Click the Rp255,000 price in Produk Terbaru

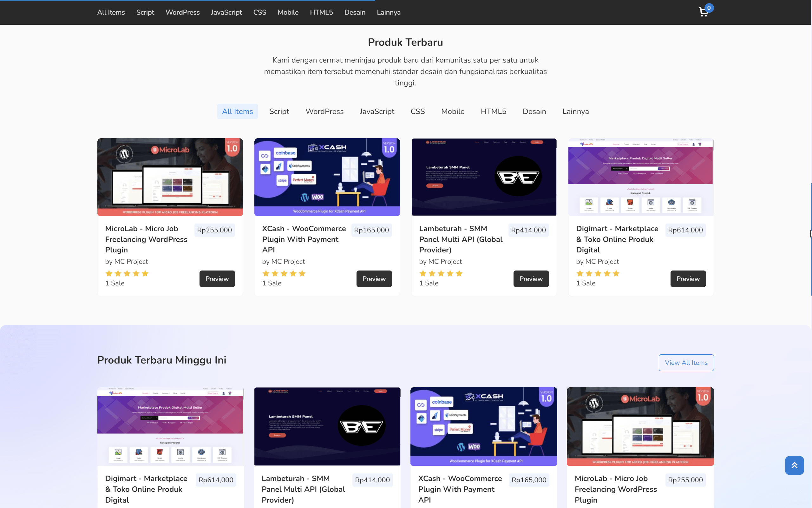(214, 230)
